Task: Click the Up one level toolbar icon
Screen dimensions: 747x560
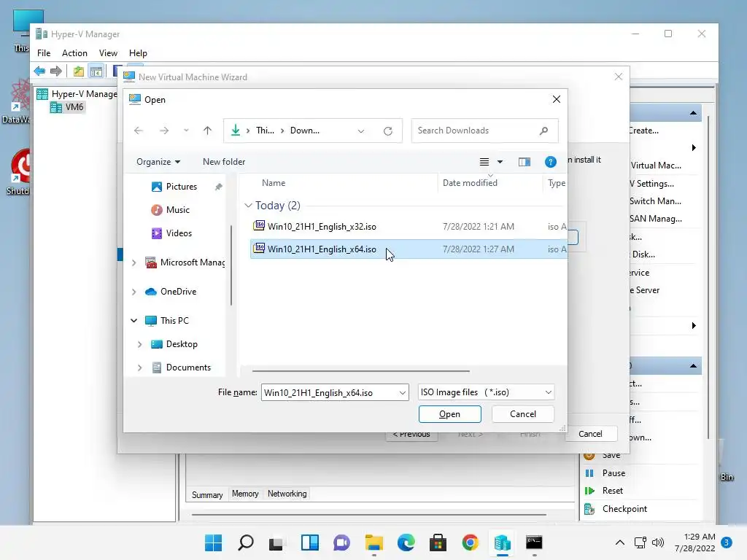Action: pyautogui.click(x=79, y=71)
